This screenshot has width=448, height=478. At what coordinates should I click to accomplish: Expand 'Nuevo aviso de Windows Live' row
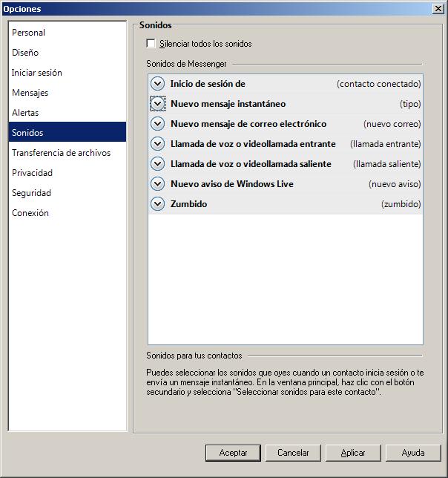point(157,184)
